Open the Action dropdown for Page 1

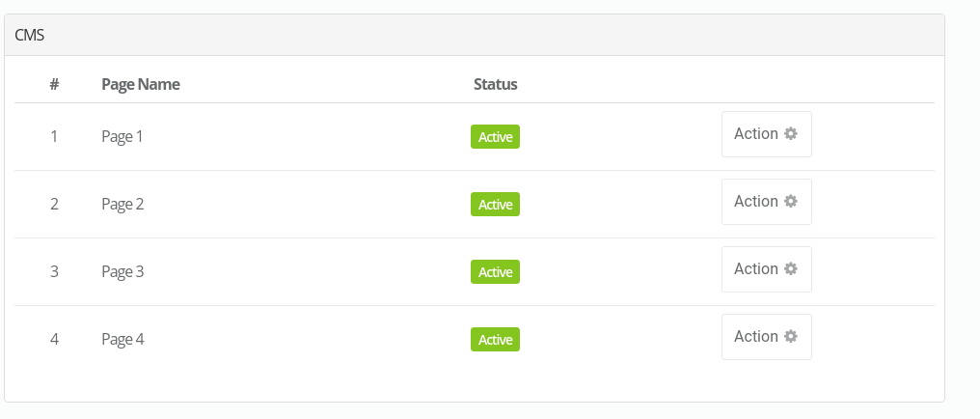767,134
